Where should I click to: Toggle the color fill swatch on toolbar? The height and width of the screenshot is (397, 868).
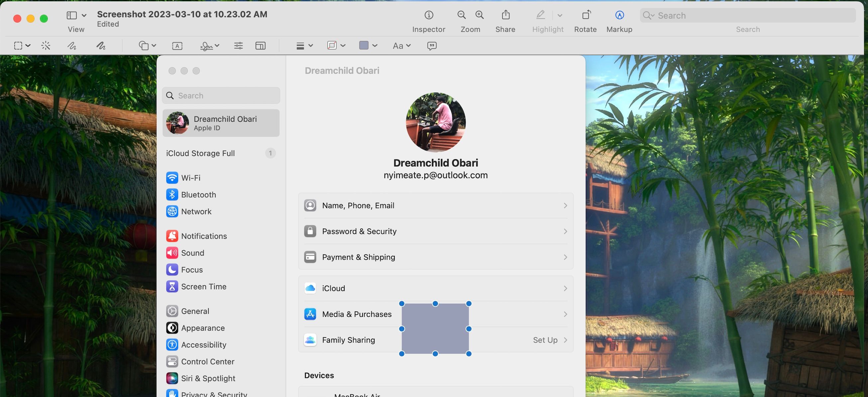coord(363,45)
